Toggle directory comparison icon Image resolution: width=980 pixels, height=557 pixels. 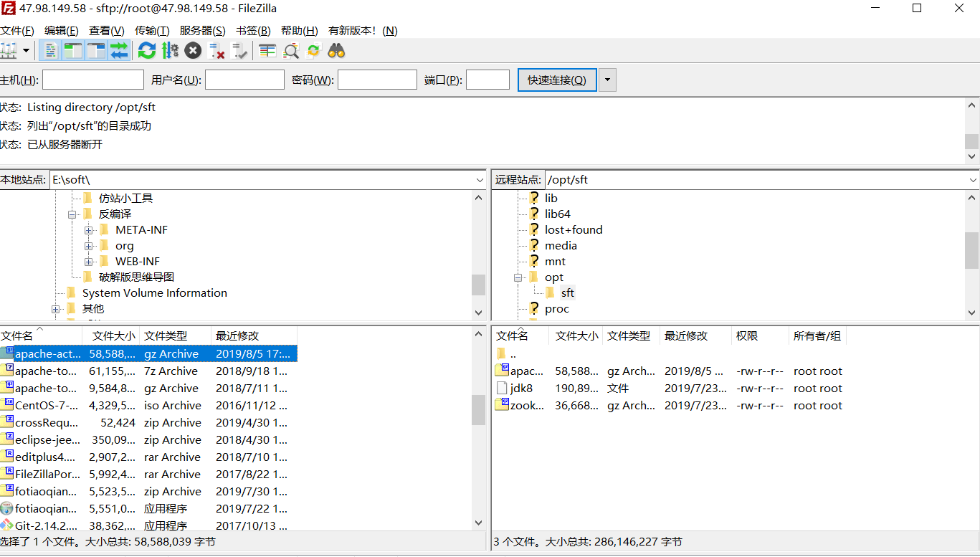point(290,51)
